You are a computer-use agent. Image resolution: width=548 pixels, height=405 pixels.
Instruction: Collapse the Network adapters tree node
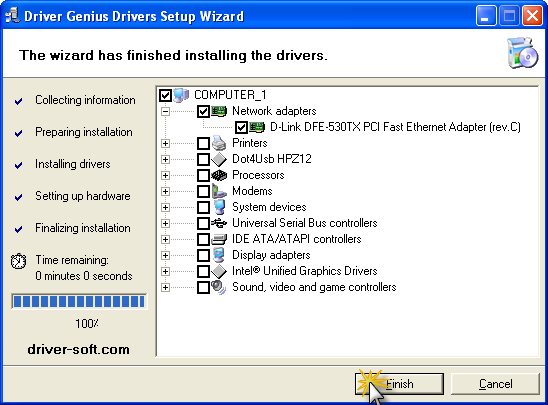pyautogui.click(x=165, y=111)
